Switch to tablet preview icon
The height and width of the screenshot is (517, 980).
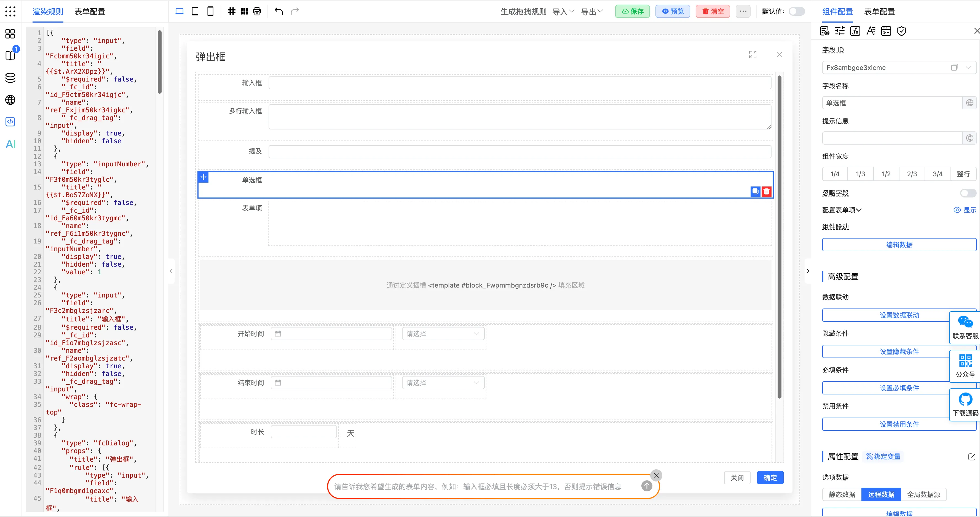[x=195, y=11]
